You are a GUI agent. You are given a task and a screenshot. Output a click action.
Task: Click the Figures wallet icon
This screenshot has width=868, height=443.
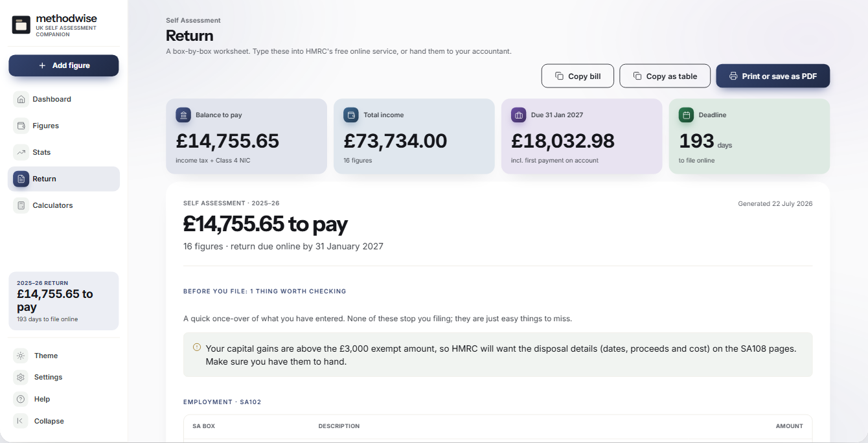21,126
